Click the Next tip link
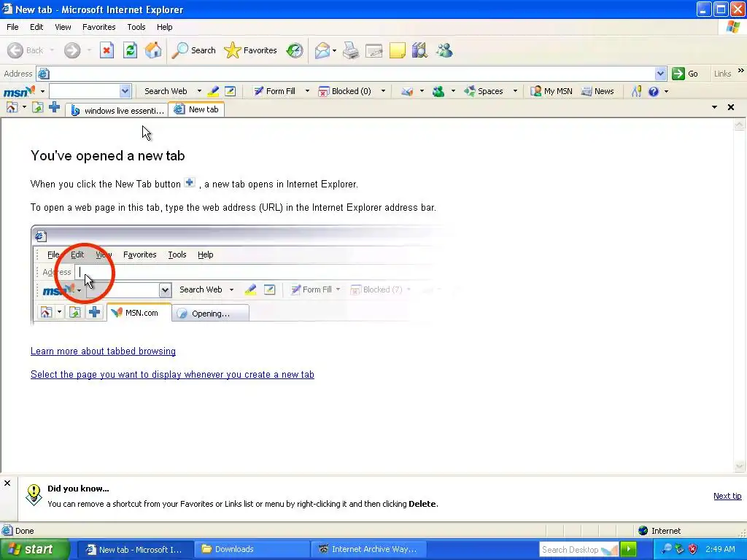Screen dimensions: 747x560 727,496
